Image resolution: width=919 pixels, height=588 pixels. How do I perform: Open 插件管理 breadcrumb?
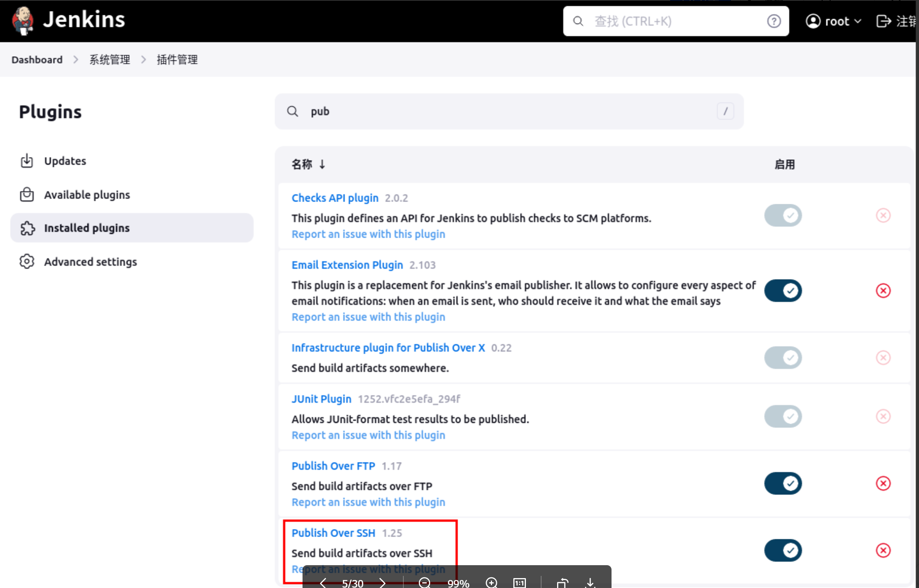[x=177, y=60]
